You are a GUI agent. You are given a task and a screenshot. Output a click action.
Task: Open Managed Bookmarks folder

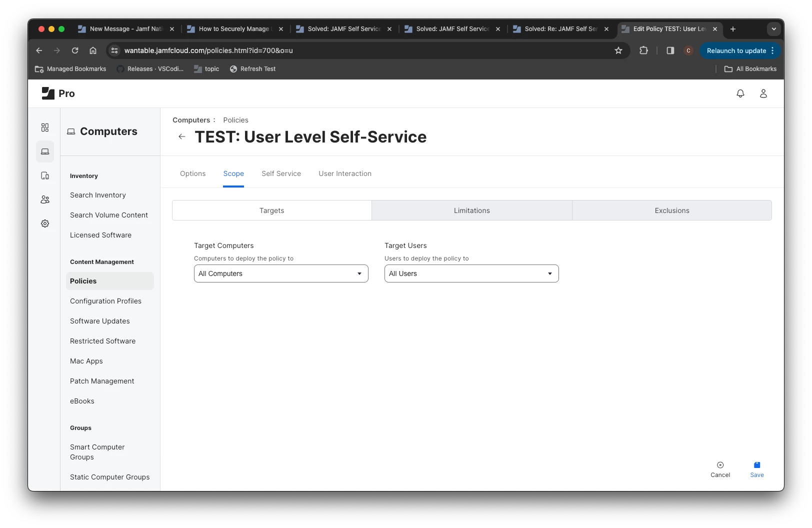click(x=70, y=69)
